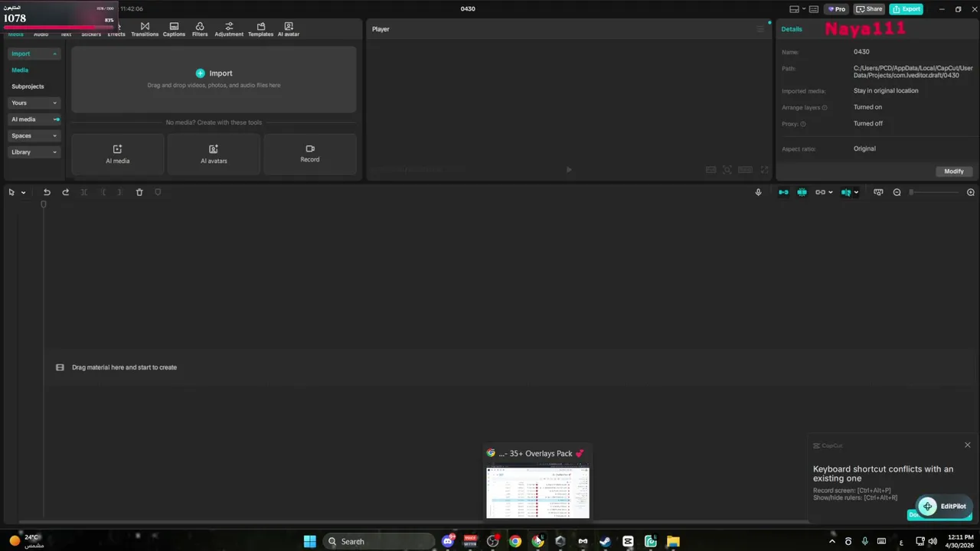Viewport: 980px width, 551px height.
Task: Zoom in the timeline
Action: coord(971,192)
